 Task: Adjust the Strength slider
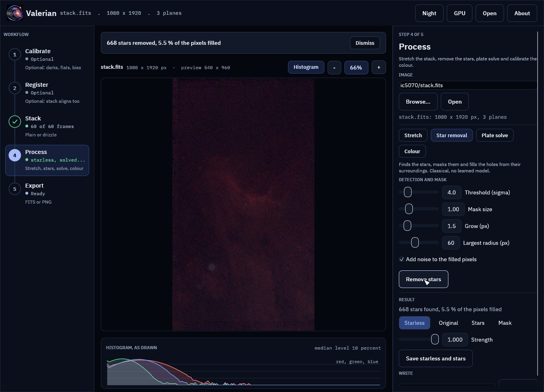[x=419, y=340]
